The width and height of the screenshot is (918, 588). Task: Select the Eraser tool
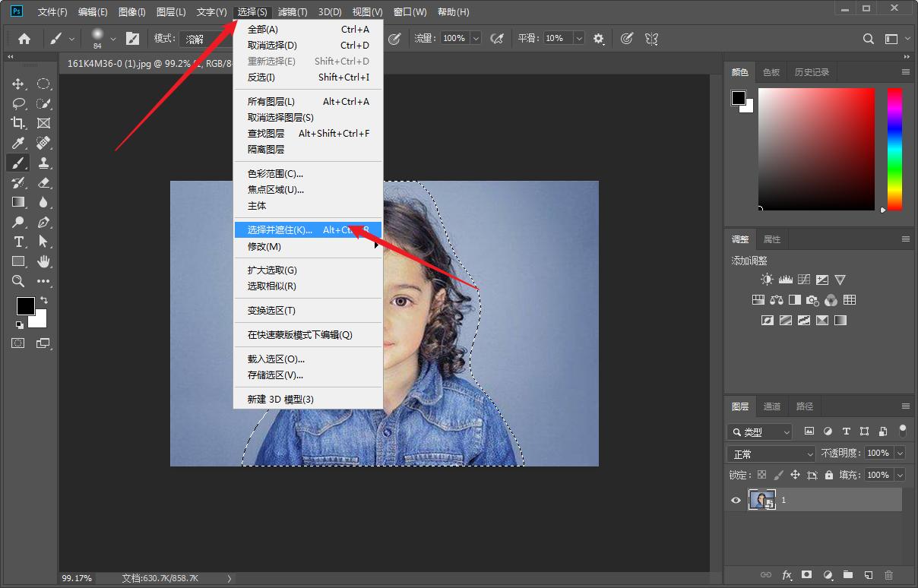(43, 182)
